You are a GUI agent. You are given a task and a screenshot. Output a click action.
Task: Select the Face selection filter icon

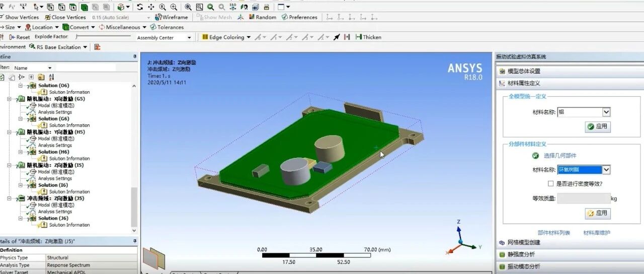coord(73,7)
